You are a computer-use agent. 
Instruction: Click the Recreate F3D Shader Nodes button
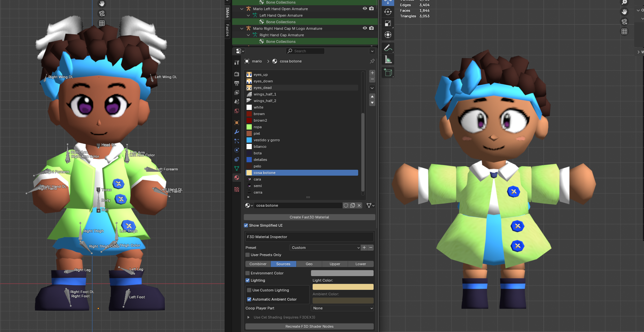pyautogui.click(x=309, y=326)
